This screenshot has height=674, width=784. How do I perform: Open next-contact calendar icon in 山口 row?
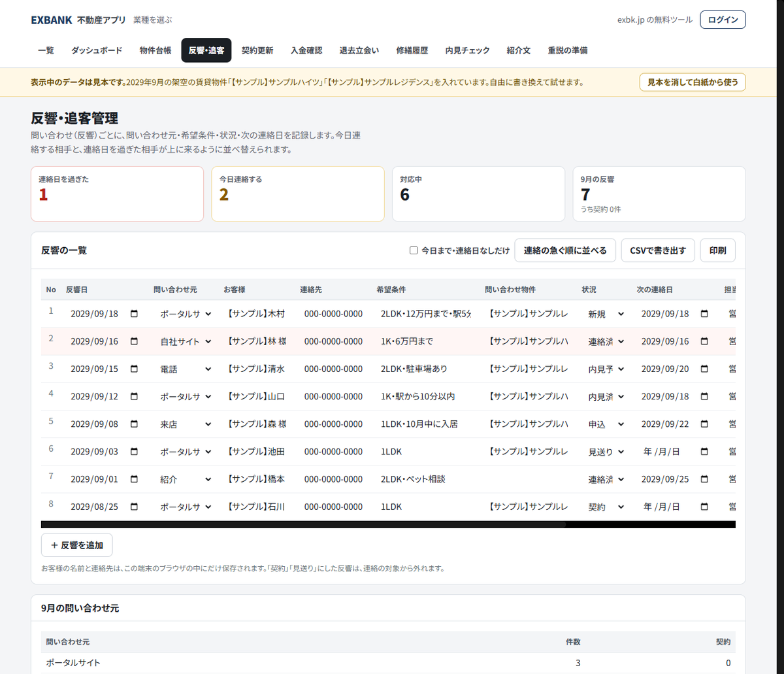704,396
